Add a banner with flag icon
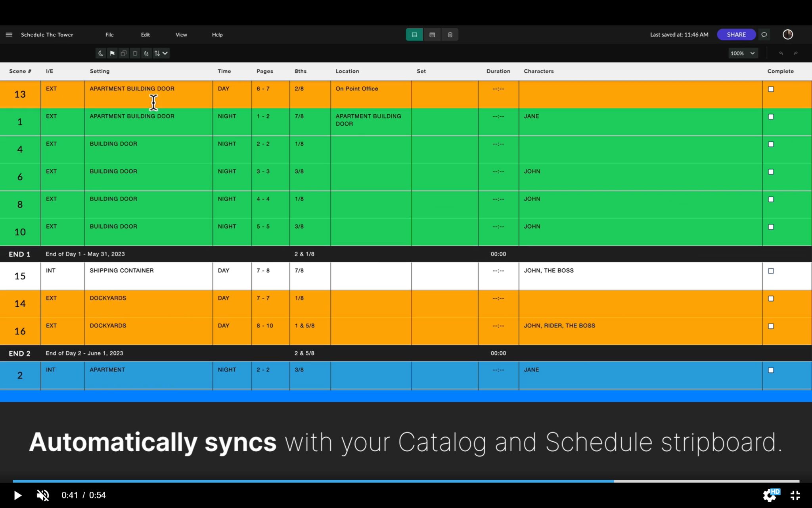Viewport: 812px width, 508px height. (112, 53)
